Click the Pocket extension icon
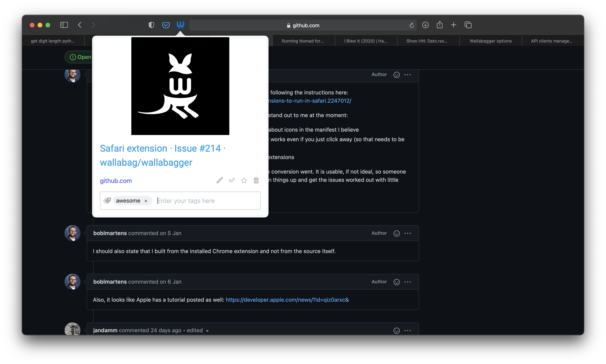This screenshot has height=364, width=606. [x=166, y=25]
